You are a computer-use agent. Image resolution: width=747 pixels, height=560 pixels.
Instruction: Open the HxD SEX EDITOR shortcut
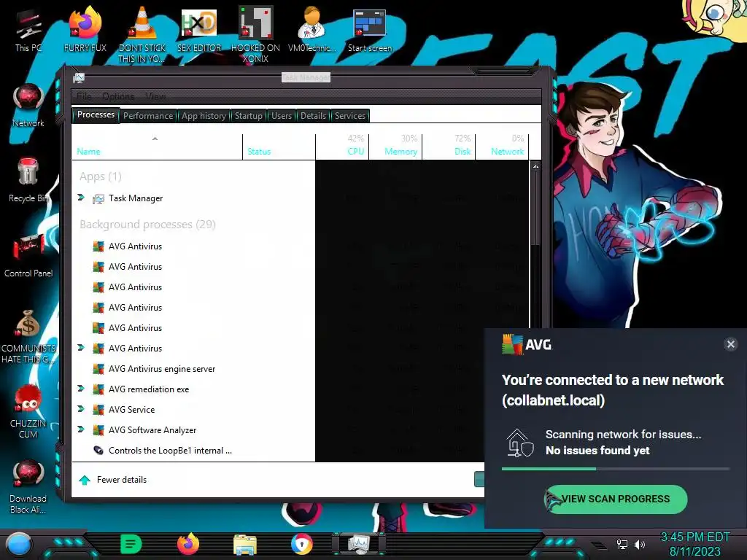pos(199,29)
